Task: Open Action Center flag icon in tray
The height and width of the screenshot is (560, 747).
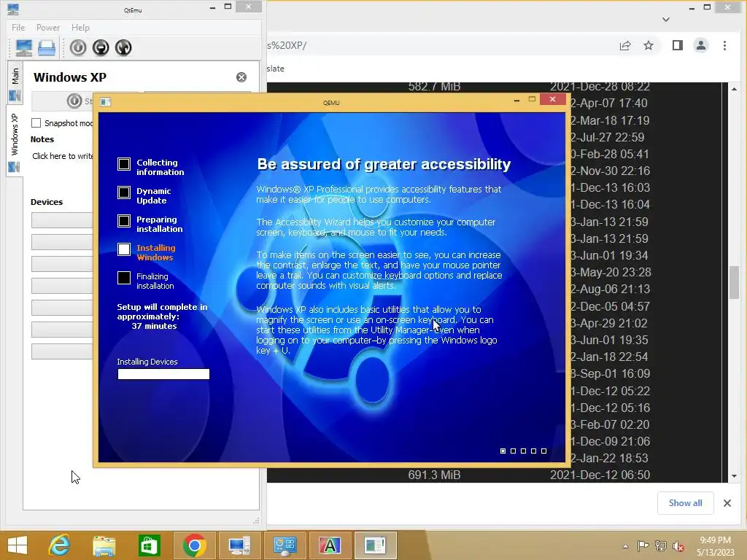Action: click(643, 546)
